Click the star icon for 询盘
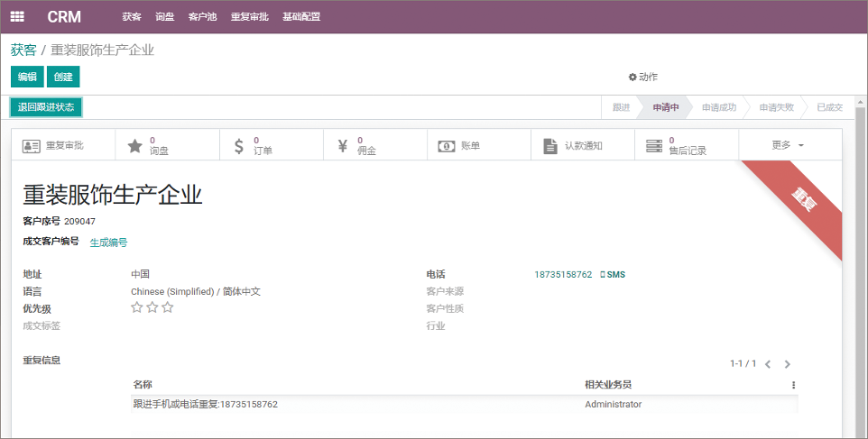 [x=134, y=145]
